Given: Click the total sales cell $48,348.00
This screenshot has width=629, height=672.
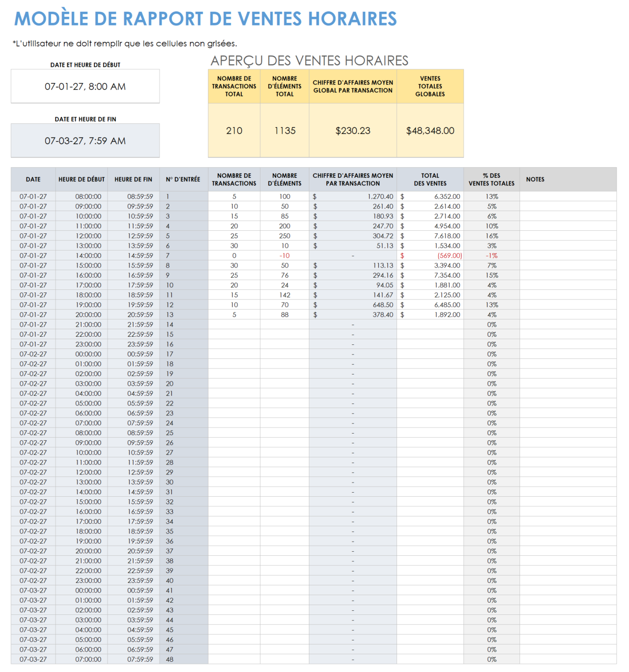Looking at the screenshot, I should 430,130.
